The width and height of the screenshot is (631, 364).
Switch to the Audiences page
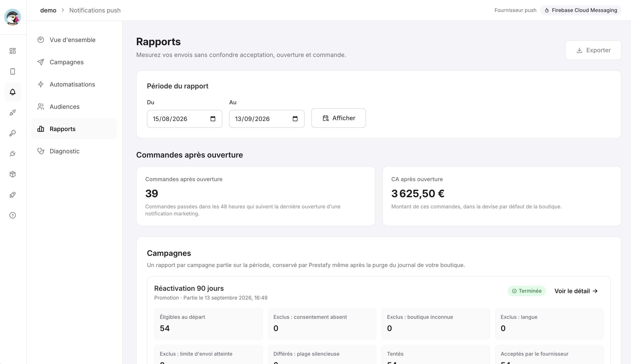(74, 106)
